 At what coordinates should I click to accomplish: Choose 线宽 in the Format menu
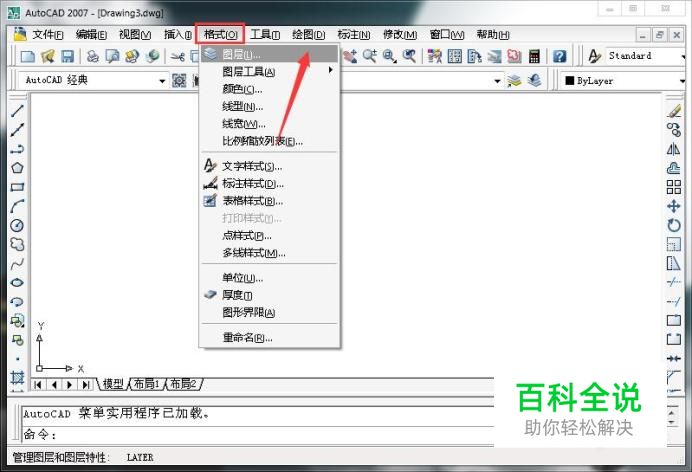(x=270, y=124)
